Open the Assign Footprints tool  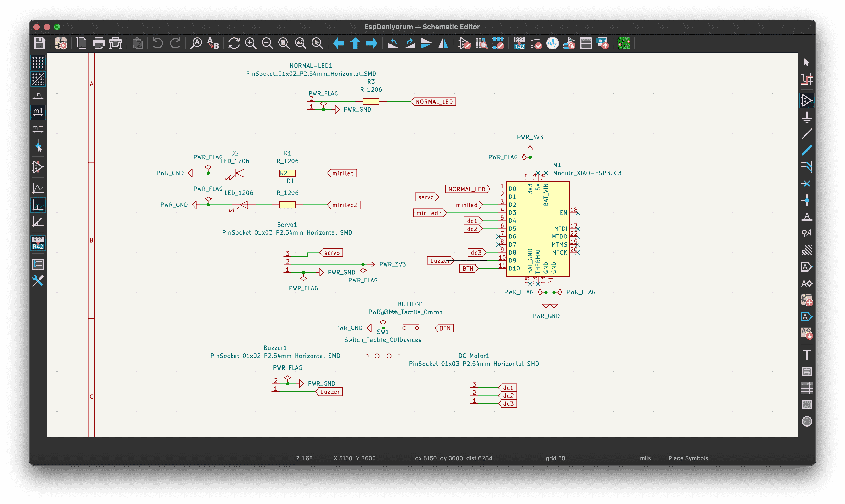point(569,43)
